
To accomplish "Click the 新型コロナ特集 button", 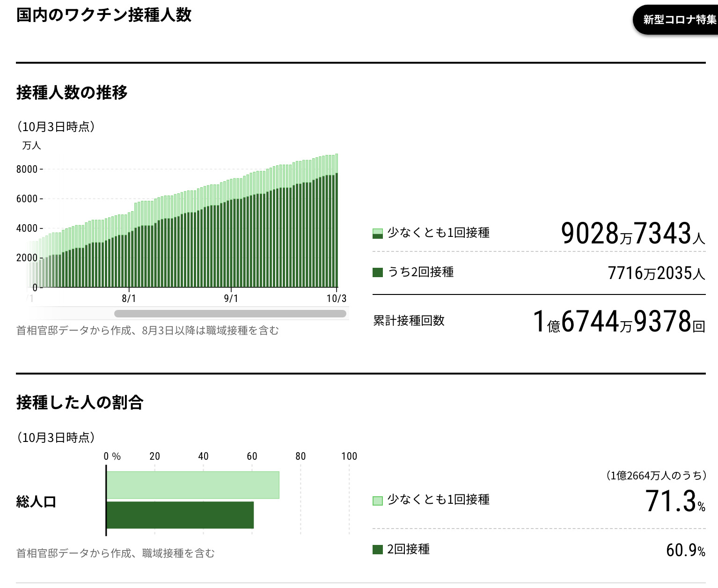I will pyautogui.click(x=679, y=20).
